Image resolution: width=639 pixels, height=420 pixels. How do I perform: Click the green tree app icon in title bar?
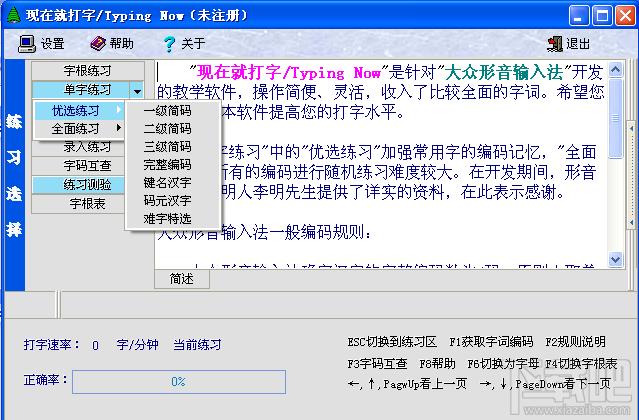pyautogui.click(x=13, y=15)
